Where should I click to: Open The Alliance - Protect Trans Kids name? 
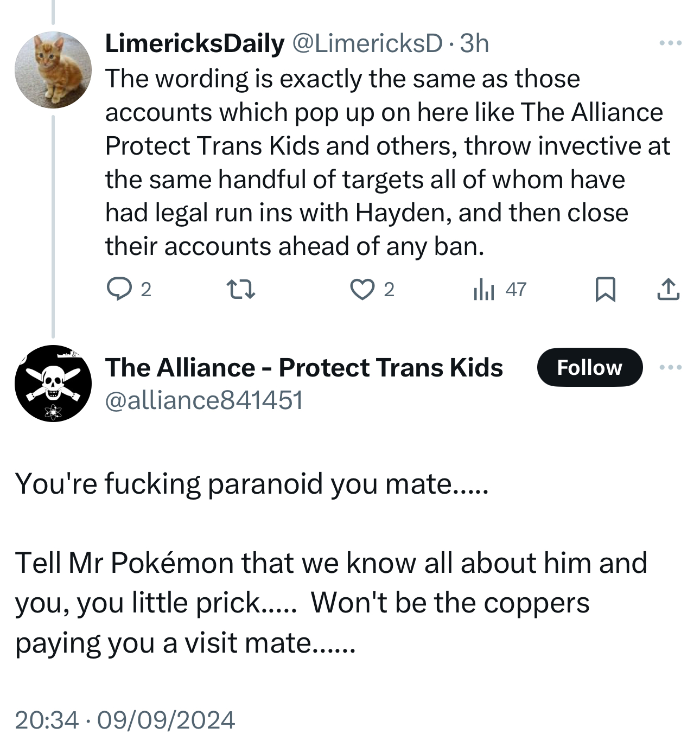click(x=304, y=367)
